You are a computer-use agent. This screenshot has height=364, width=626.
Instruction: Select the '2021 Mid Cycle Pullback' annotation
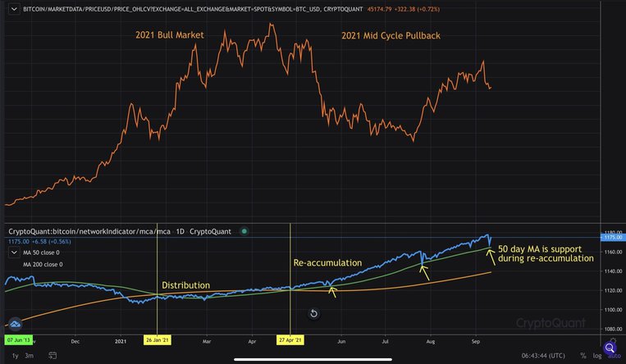[x=391, y=35]
